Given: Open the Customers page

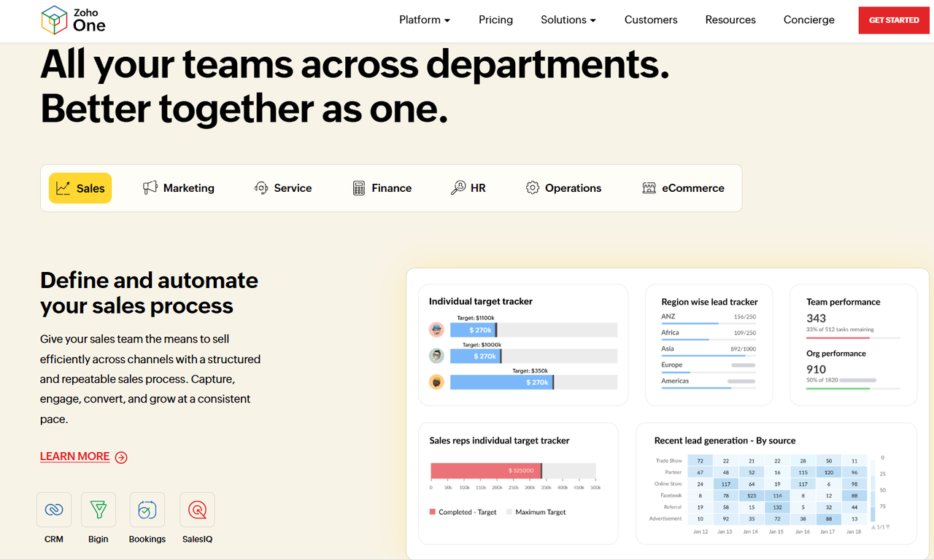Looking at the screenshot, I should [x=651, y=20].
